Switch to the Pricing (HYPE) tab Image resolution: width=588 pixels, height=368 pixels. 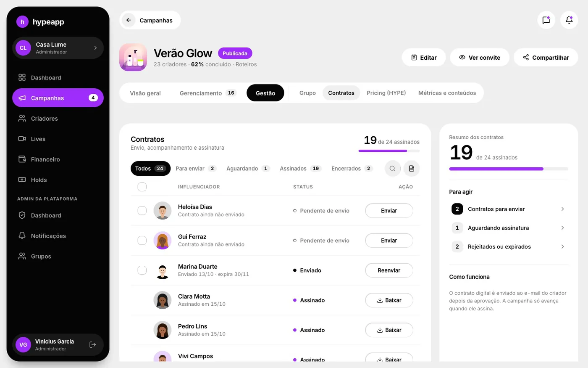point(386,93)
